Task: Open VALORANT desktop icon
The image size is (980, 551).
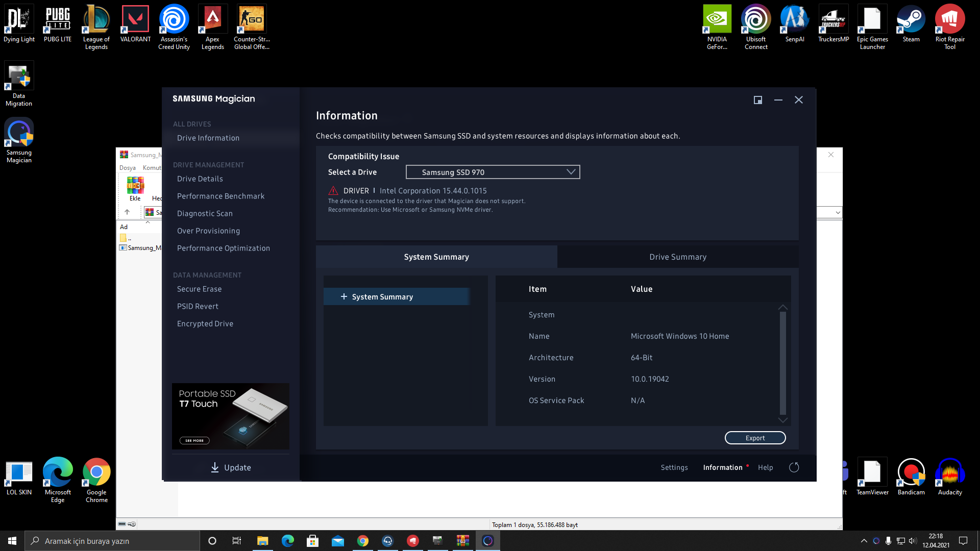Action: pyautogui.click(x=135, y=24)
